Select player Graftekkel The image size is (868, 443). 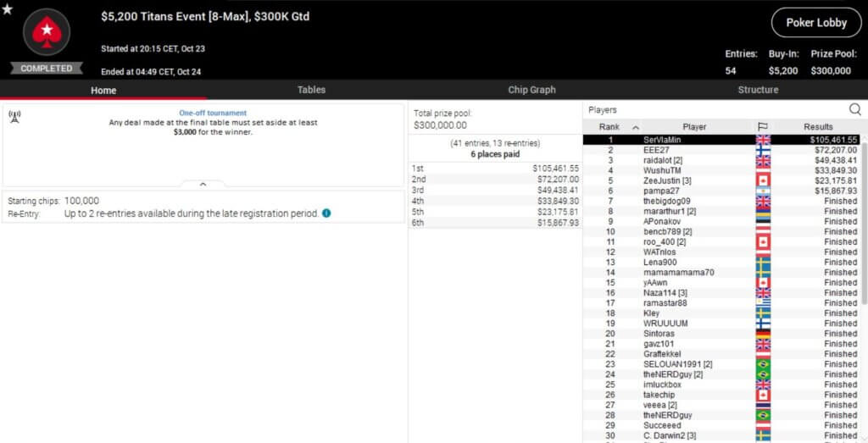pyautogui.click(x=722, y=354)
